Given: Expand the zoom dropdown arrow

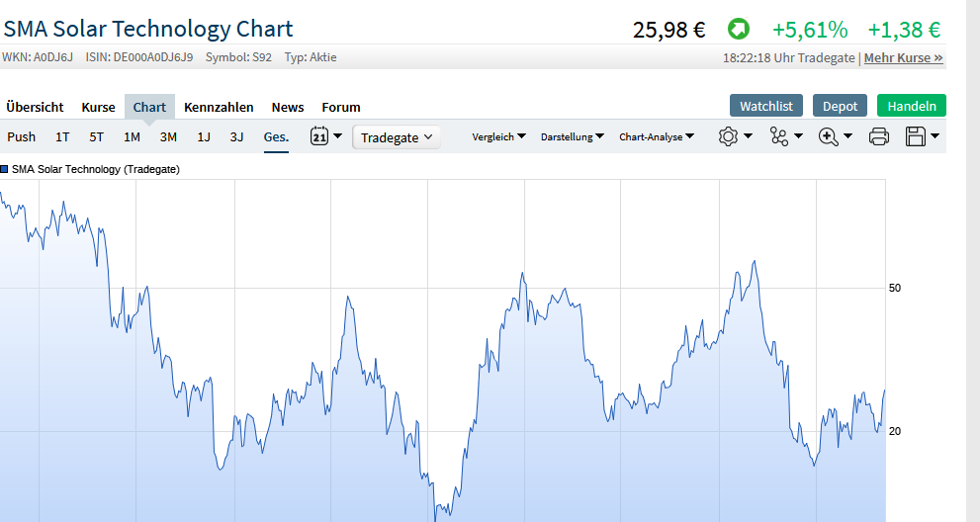Looking at the screenshot, I should click(x=848, y=135).
